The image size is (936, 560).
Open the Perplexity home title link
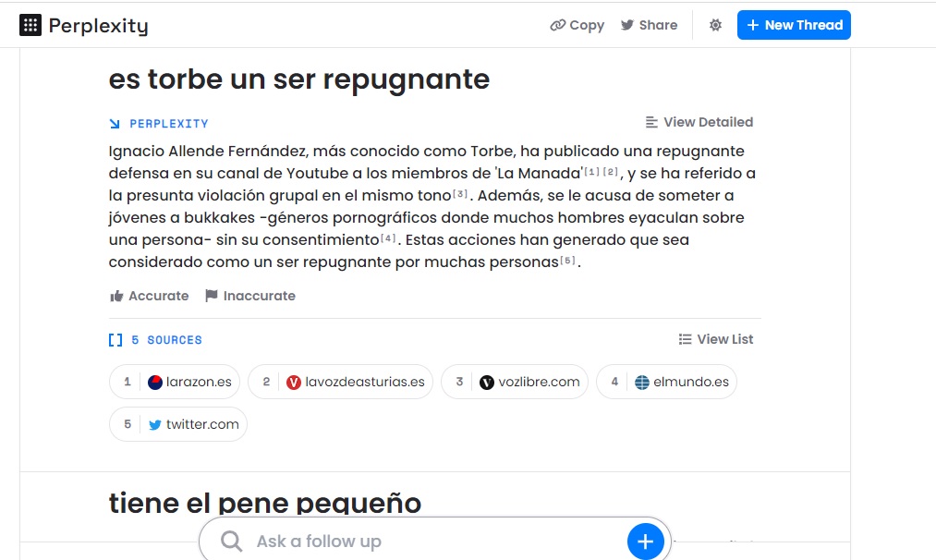[x=98, y=26]
